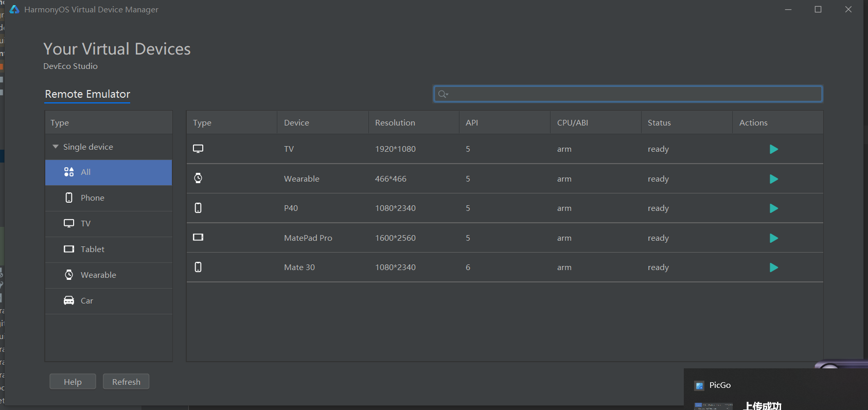Click the PicGo notification icon
The image size is (868, 410).
coord(699,385)
